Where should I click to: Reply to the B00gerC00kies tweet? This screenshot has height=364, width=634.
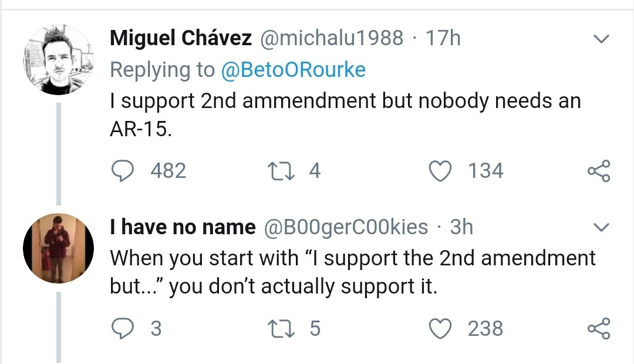click(123, 328)
